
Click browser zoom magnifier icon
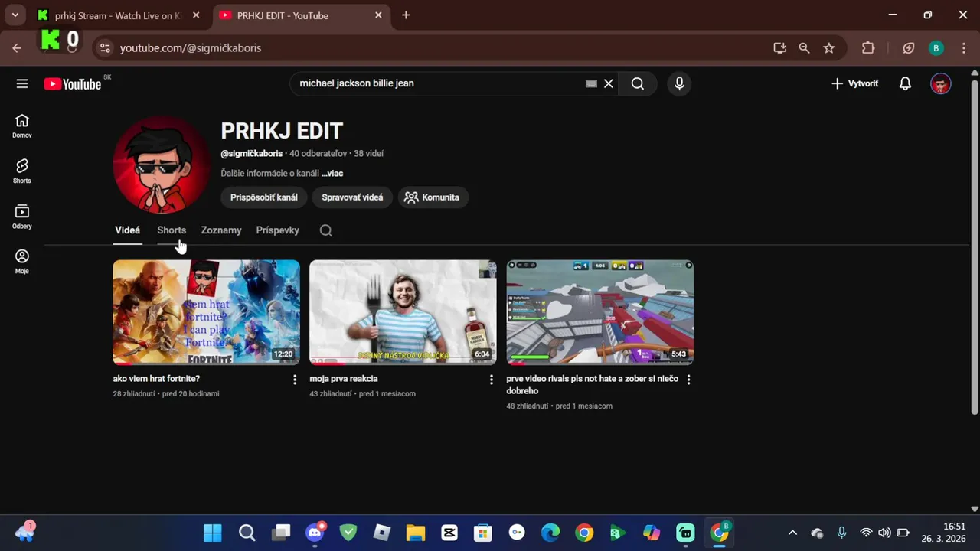coord(805,48)
